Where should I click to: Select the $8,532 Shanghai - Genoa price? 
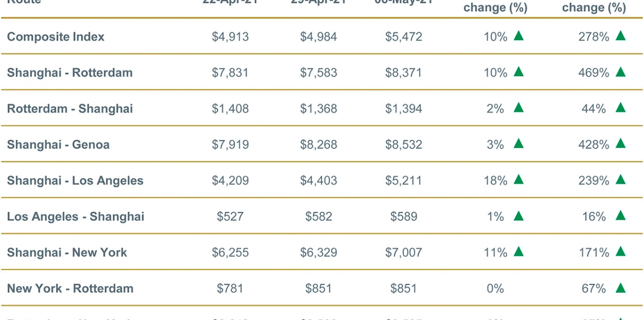(404, 145)
